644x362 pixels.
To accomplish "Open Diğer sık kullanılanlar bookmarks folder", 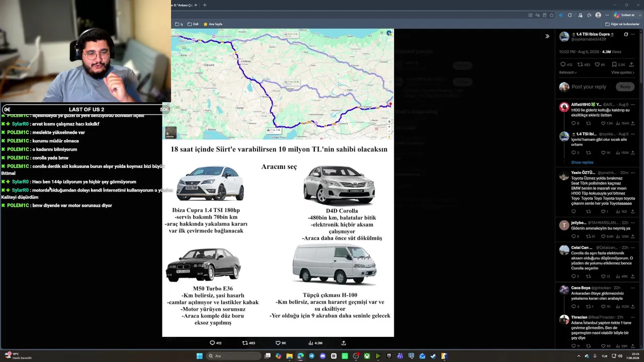I will [622, 24].
